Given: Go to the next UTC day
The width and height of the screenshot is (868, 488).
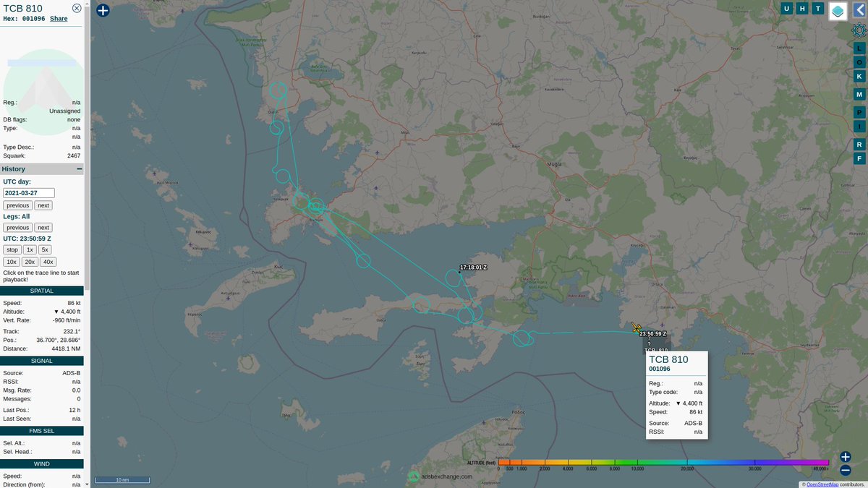Looking at the screenshot, I should 43,205.
